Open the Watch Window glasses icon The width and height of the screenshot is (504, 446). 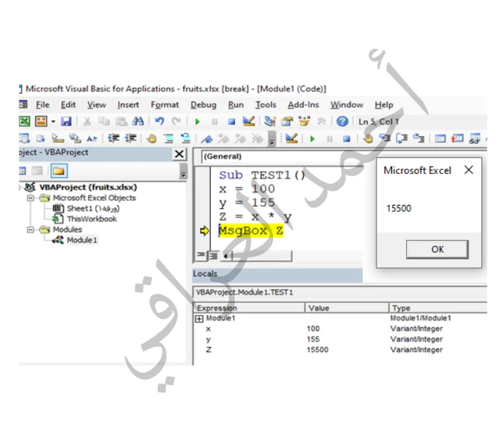click(474, 138)
